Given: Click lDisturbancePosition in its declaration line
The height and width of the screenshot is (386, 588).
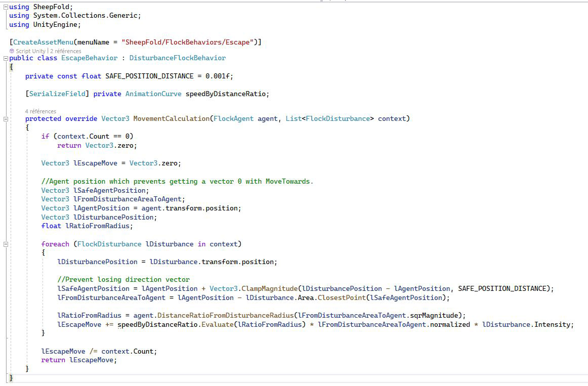Looking at the screenshot, I should 113,218.
